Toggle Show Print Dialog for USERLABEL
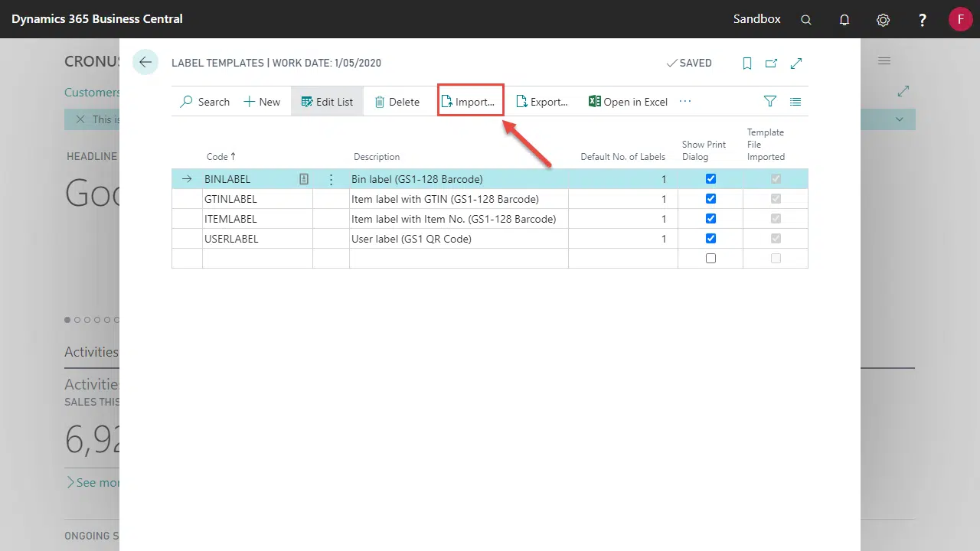Viewport: 980px width, 551px height. [x=710, y=239]
